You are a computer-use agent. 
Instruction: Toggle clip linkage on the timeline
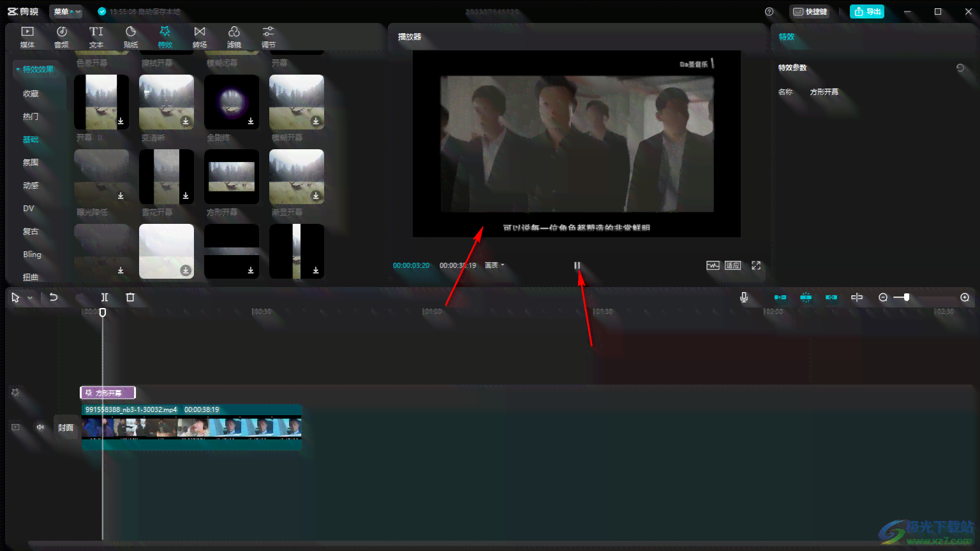[x=831, y=297]
